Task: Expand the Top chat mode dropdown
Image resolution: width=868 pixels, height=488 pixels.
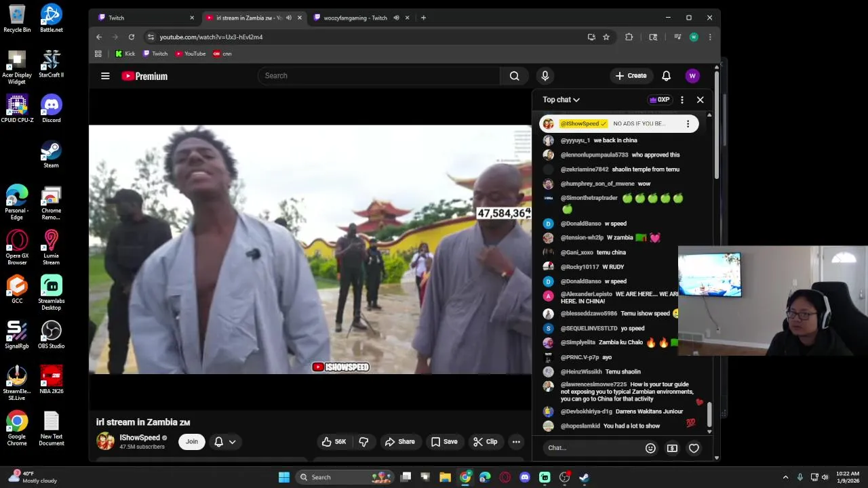Action: [561, 100]
